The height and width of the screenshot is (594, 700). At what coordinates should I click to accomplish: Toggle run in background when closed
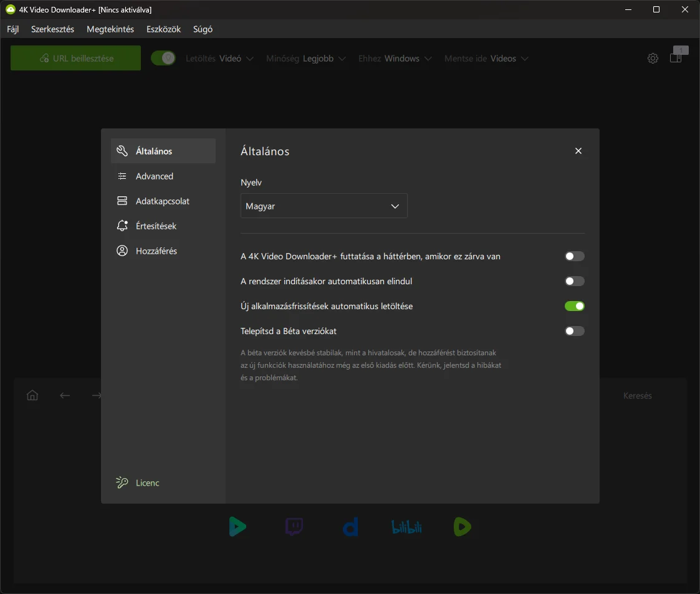pos(574,256)
